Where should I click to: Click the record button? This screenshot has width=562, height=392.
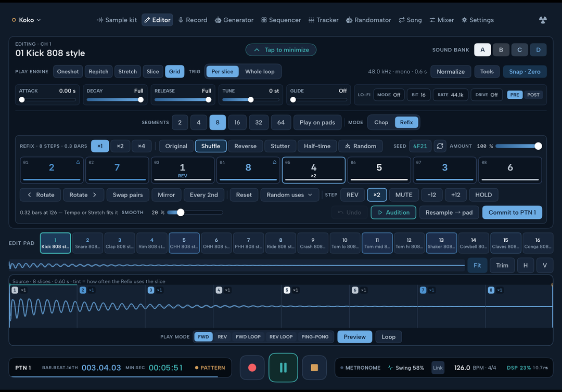tap(252, 368)
